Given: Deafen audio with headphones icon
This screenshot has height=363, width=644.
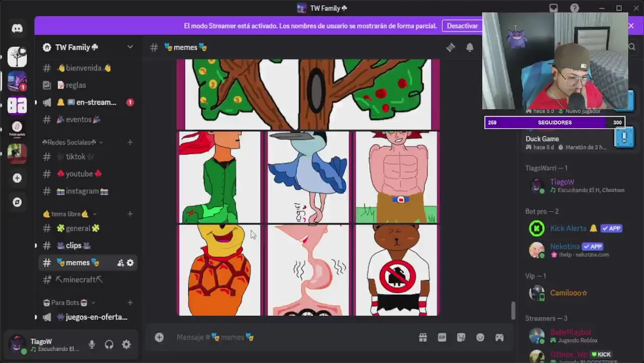Looking at the screenshot, I should click(x=109, y=344).
